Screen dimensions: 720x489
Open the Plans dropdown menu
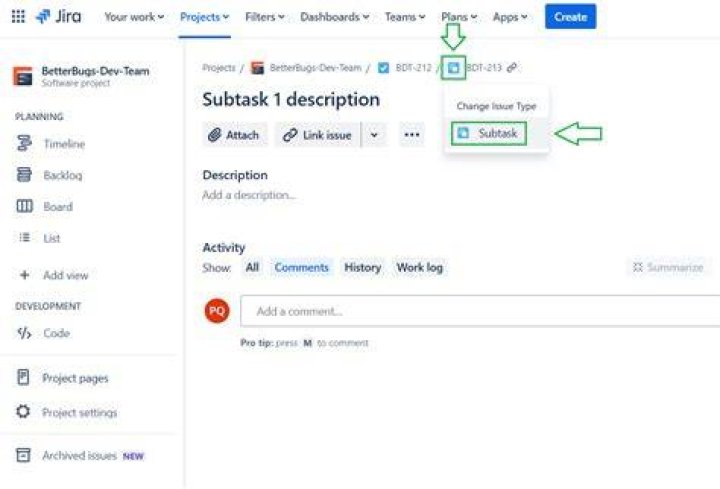459,17
